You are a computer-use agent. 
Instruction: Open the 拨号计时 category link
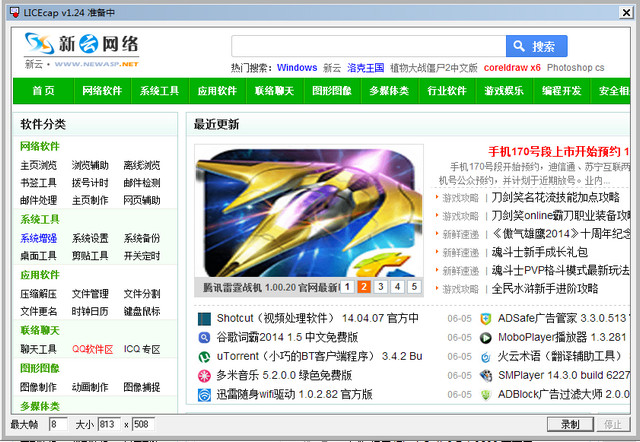click(x=90, y=183)
